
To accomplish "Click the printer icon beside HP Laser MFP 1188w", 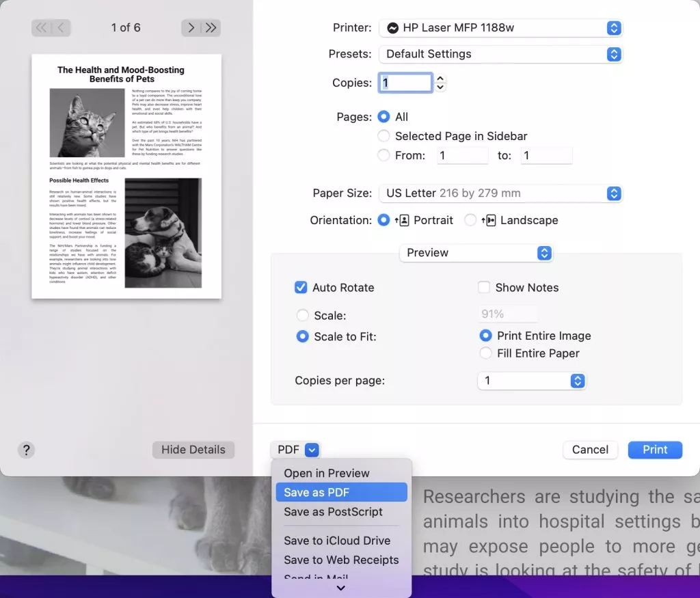I will [392, 27].
